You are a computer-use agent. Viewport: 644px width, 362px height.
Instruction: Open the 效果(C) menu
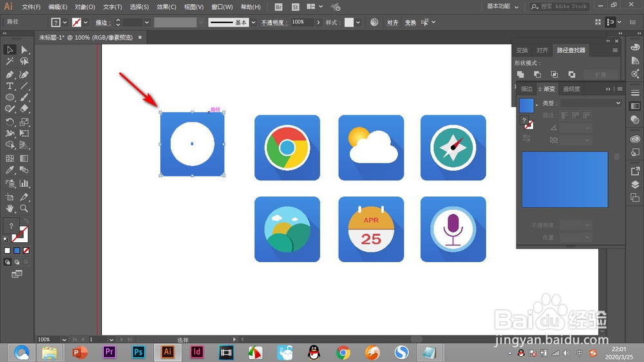166,7
